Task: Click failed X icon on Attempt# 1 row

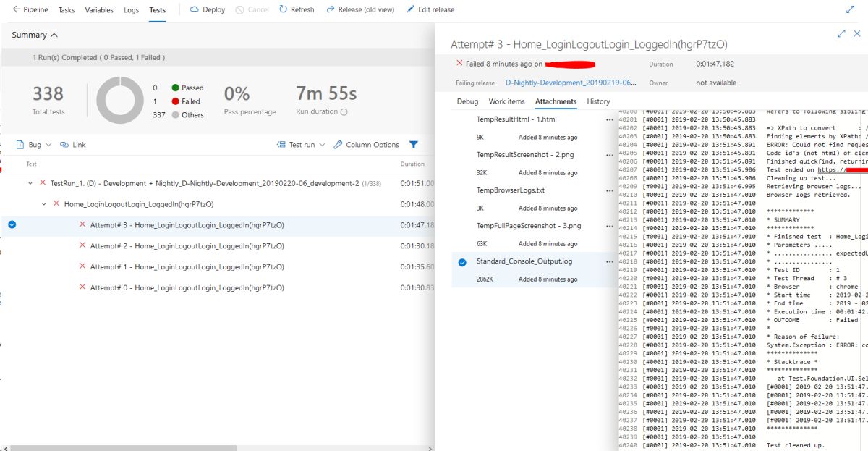Action: coord(82,267)
